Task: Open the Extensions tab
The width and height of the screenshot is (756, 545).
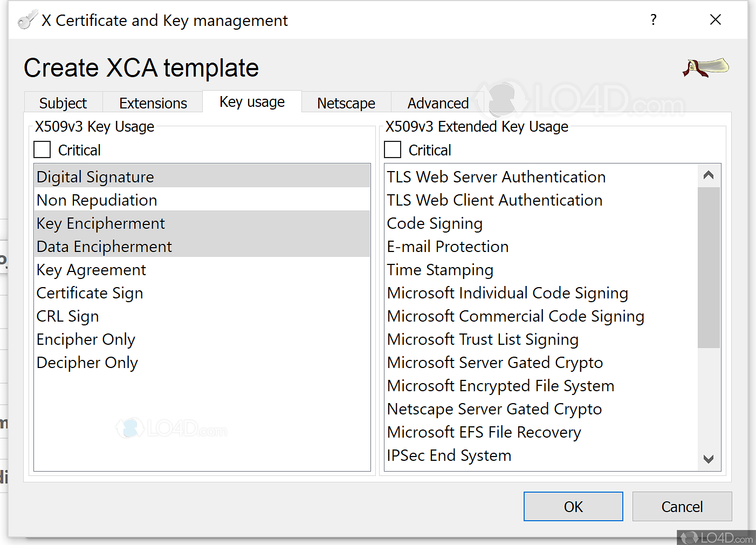Action: [x=153, y=103]
